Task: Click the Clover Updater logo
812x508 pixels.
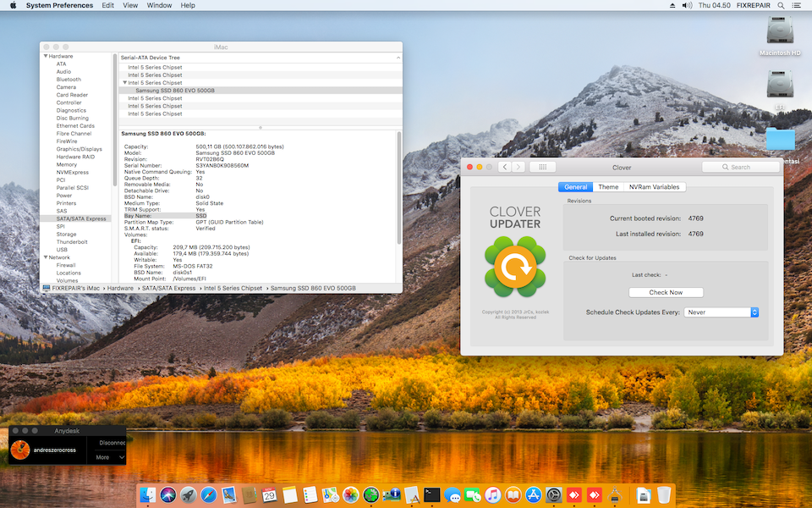Action: pos(515,267)
